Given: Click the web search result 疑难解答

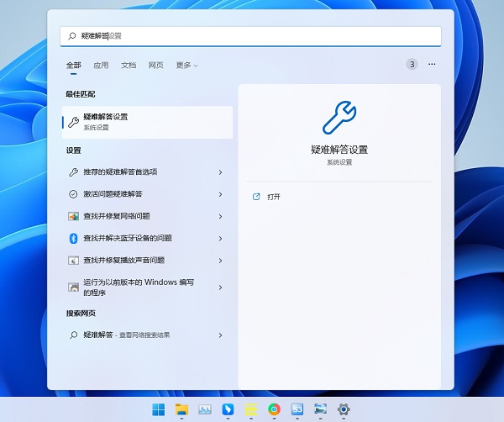Looking at the screenshot, I should click(146, 335).
